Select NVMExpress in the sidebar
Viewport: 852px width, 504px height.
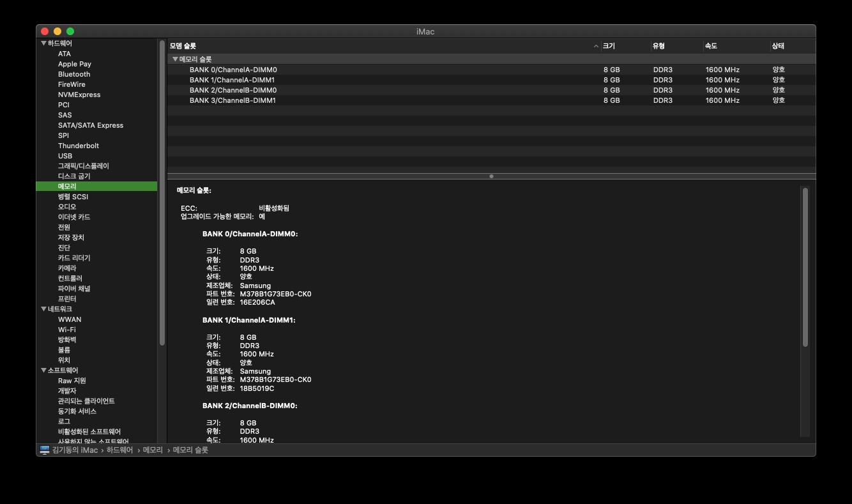point(79,95)
